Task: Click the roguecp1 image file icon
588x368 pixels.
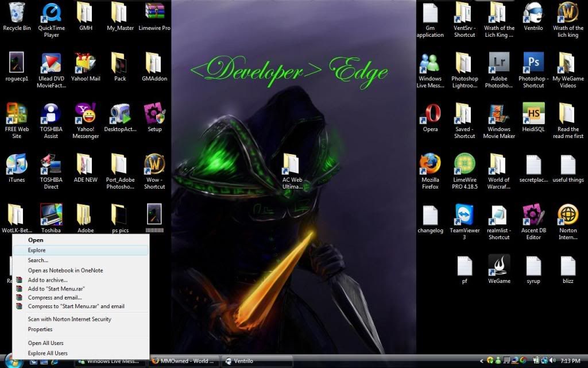Action: tap(17, 63)
